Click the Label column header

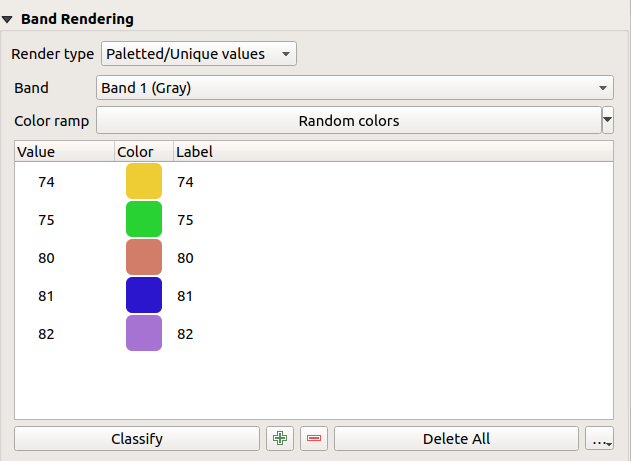(x=390, y=152)
